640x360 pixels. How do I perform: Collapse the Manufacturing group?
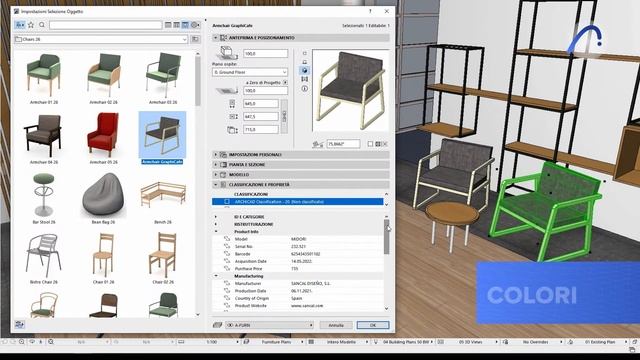coord(216,276)
